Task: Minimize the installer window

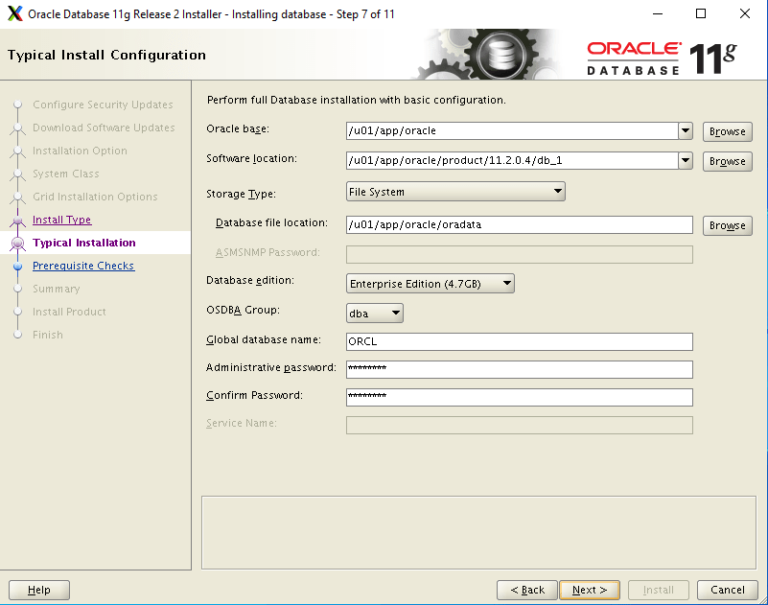Action: 658,14
